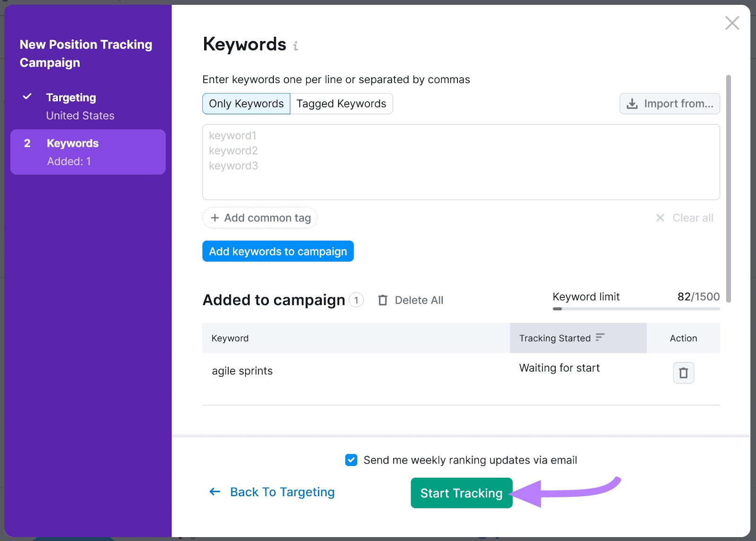Image resolution: width=756 pixels, height=541 pixels.
Task: Go to the Targeting step in sidebar
Action: pos(71,98)
